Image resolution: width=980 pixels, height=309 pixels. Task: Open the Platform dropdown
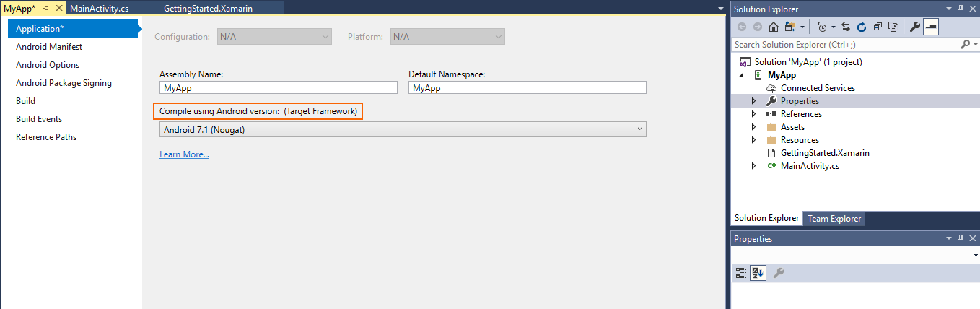(447, 36)
